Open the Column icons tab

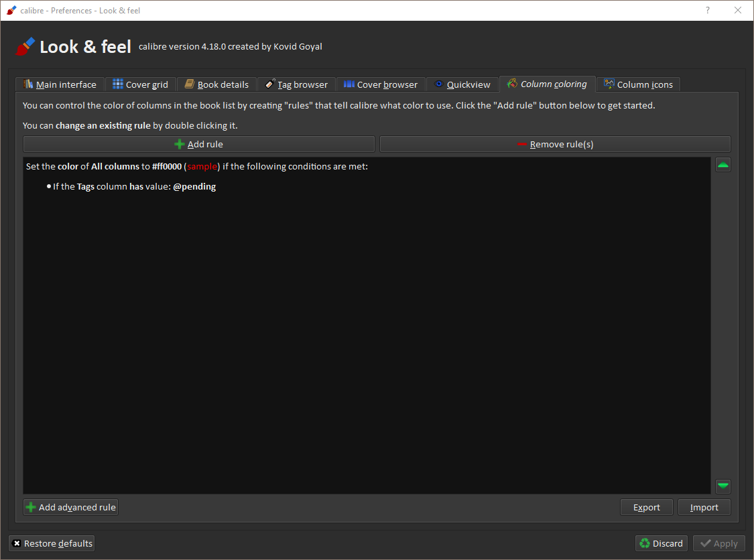(638, 84)
